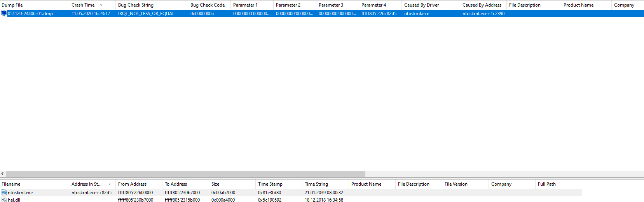Click upper pane Product Name column header
The width and height of the screenshot is (644, 202).
(586, 5)
